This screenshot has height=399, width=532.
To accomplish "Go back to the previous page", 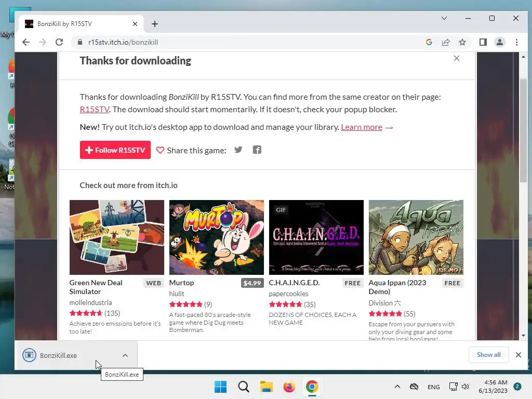I will [x=26, y=42].
